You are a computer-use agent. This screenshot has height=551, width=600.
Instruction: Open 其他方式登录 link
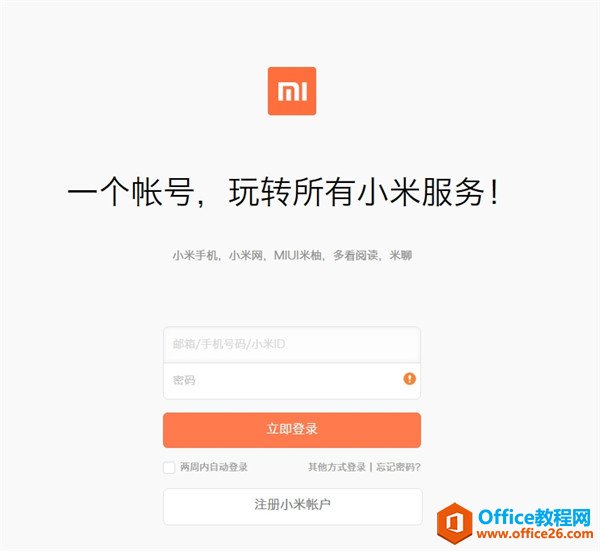click(337, 467)
